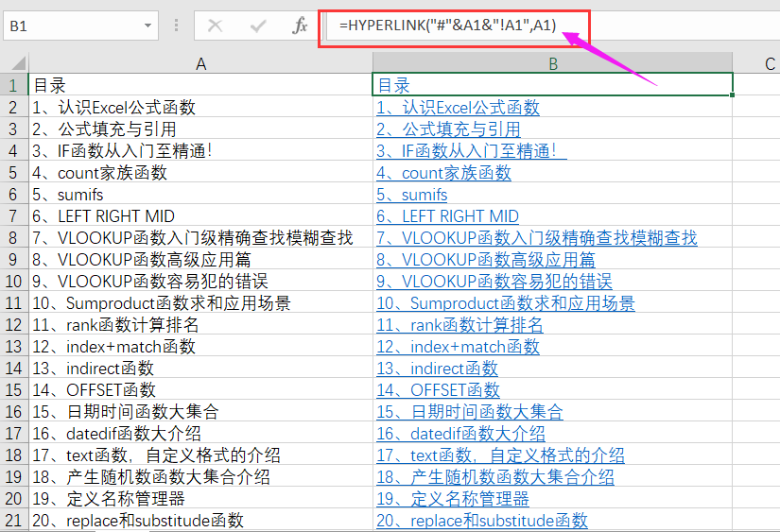Select cell A18 17、text函数, 自定义格式的介绍
Screen dimensions: 780x532
(200, 455)
